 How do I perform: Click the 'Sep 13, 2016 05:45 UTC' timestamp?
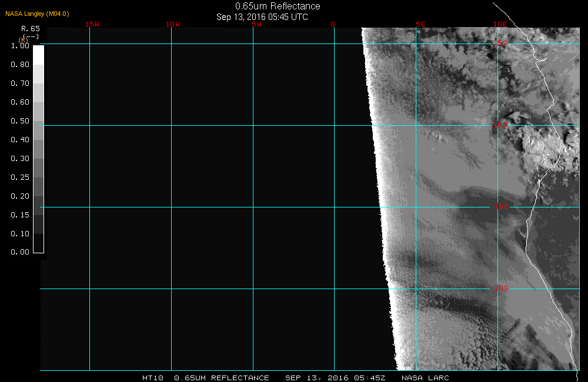262,17
